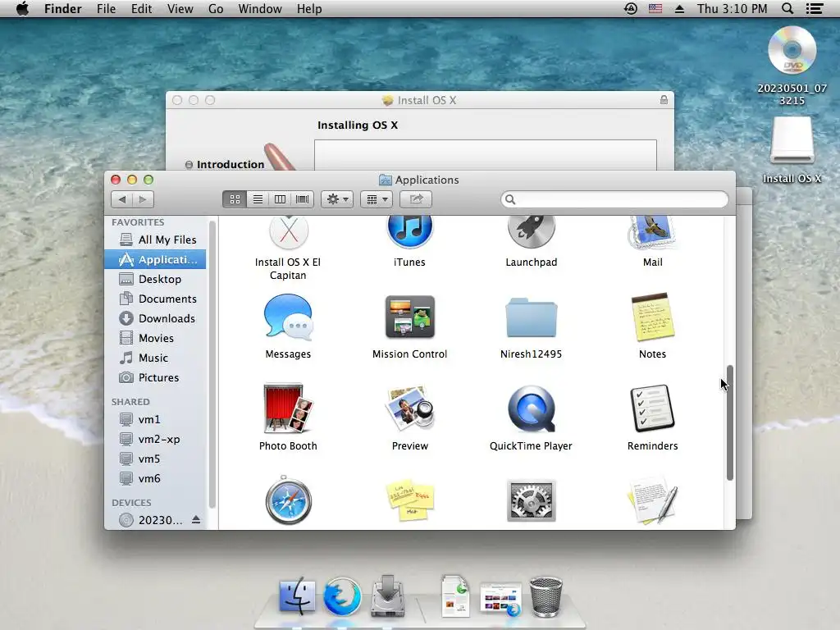Click the lock icon in Install OS X window
Screen dimensions: 840x630
[664, 99]
